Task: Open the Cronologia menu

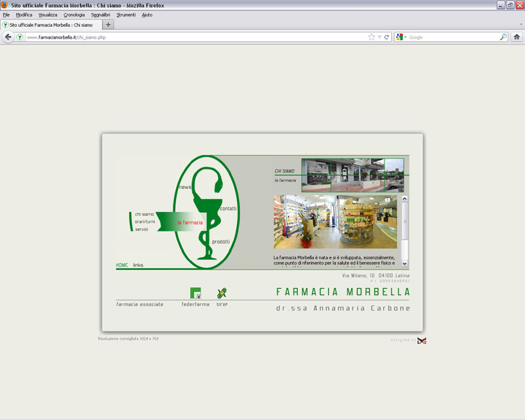Action: click(x=74, y=14)
